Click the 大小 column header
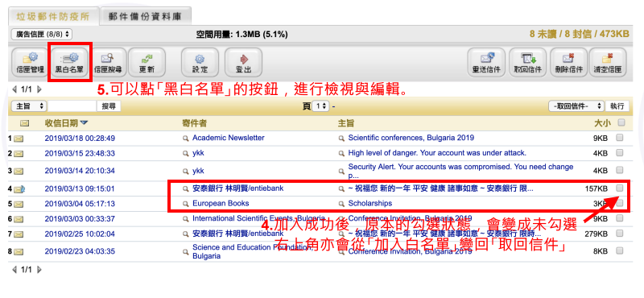This screenshot has height=298, width=644. [x=603, y=123]
